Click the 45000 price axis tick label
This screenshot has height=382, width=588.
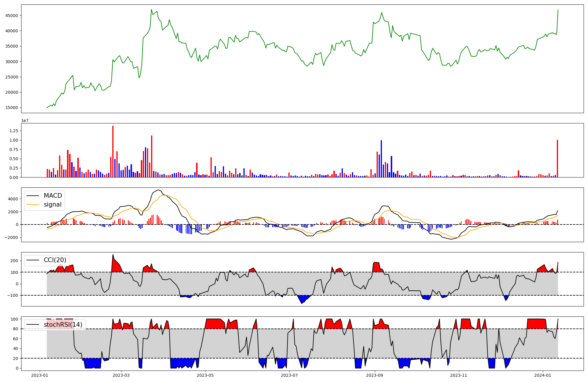point(12,16)
